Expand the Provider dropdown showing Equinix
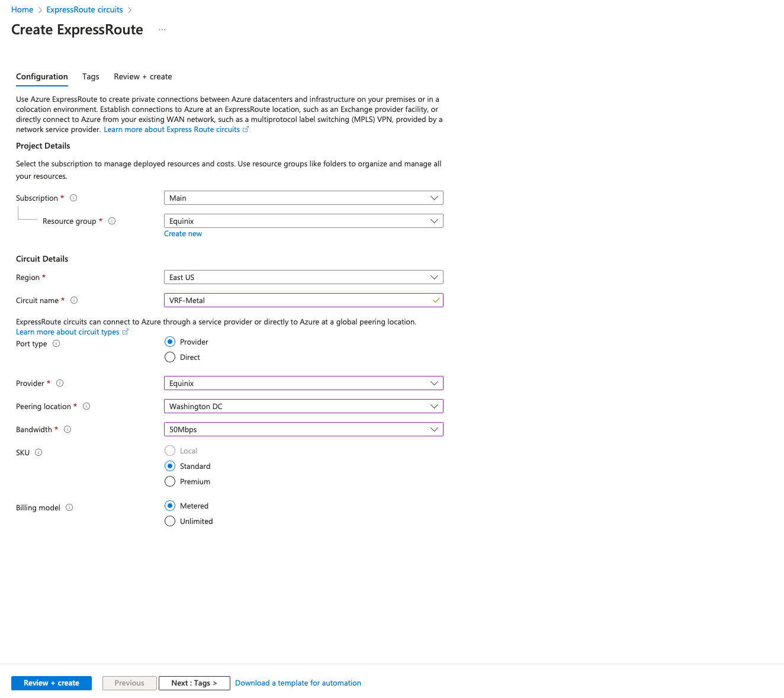Viewport: 784px width, 698px height. tap(303, 383)
